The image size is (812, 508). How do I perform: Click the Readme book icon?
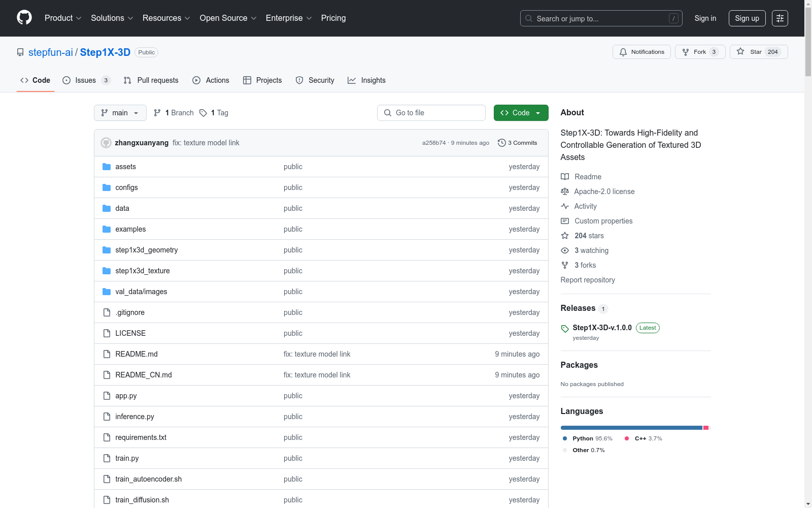[565, 177]
